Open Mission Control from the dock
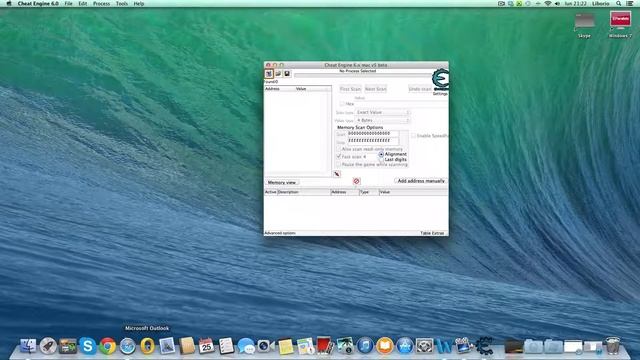The height and width of the screenshot is (360, 640). point(68,346)
